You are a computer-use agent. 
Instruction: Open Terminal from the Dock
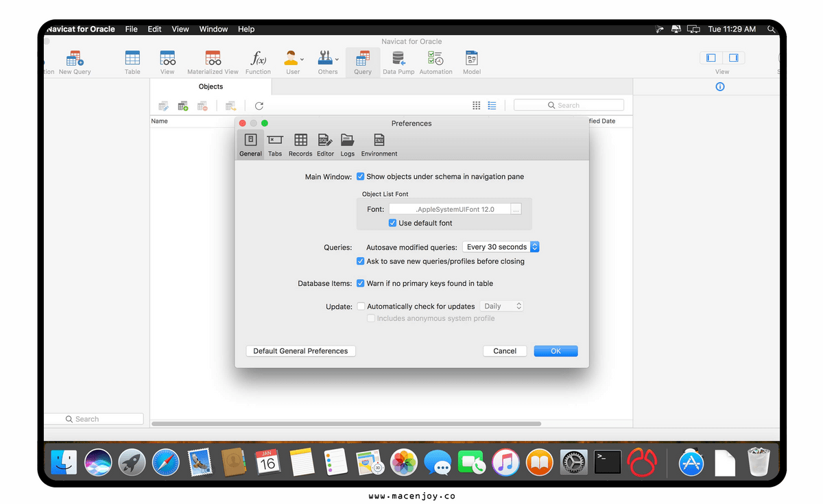tap(608, 463)
